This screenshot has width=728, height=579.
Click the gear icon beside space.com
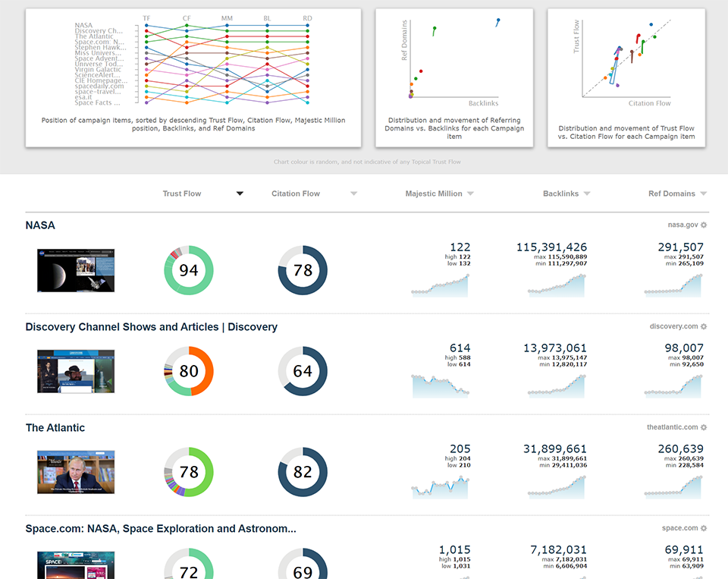[x=704, y=528]
